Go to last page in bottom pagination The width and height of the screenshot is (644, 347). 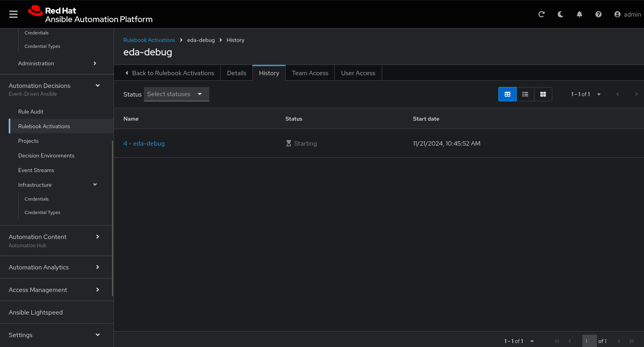coord(632,341)
